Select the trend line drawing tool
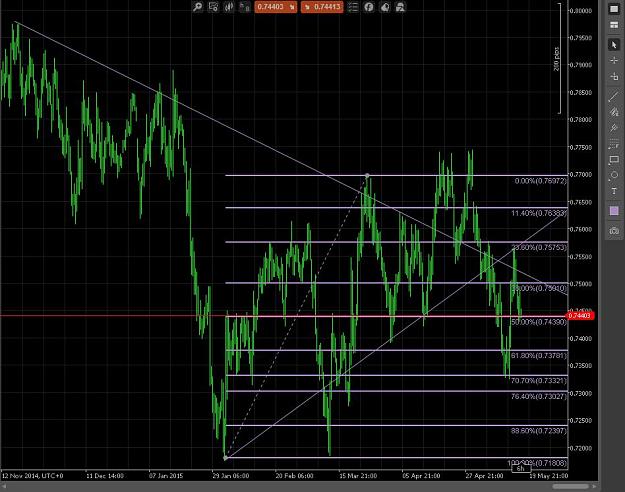 click(614, 96)
